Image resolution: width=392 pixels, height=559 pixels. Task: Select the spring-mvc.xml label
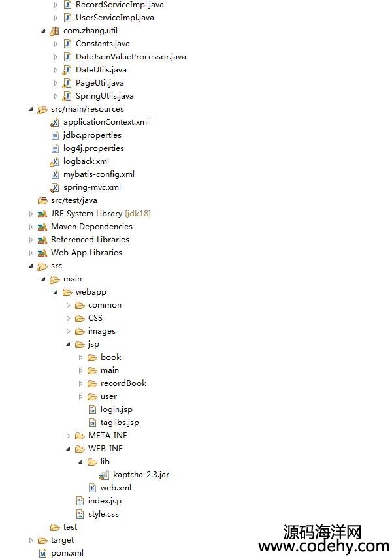(x=92, y=187)
